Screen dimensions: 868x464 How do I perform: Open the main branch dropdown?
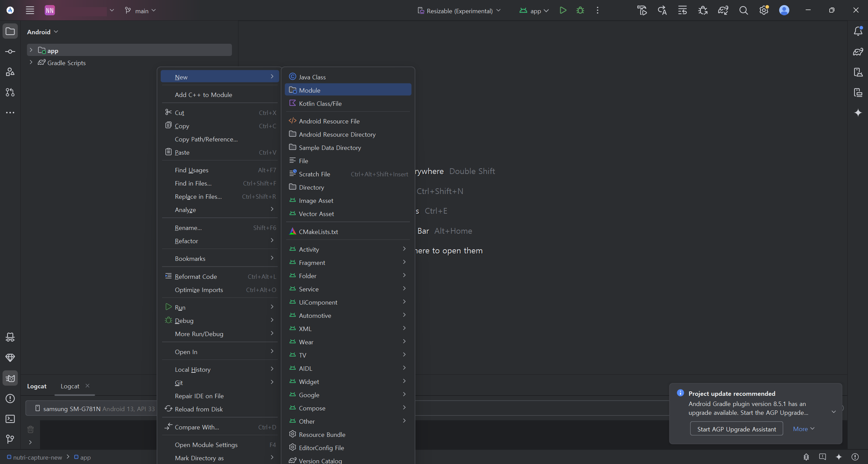(x=141, y=11)
